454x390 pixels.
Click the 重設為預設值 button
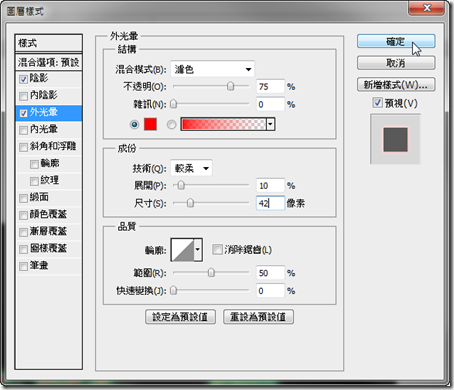pyautogui.click(x=258, y=317)
